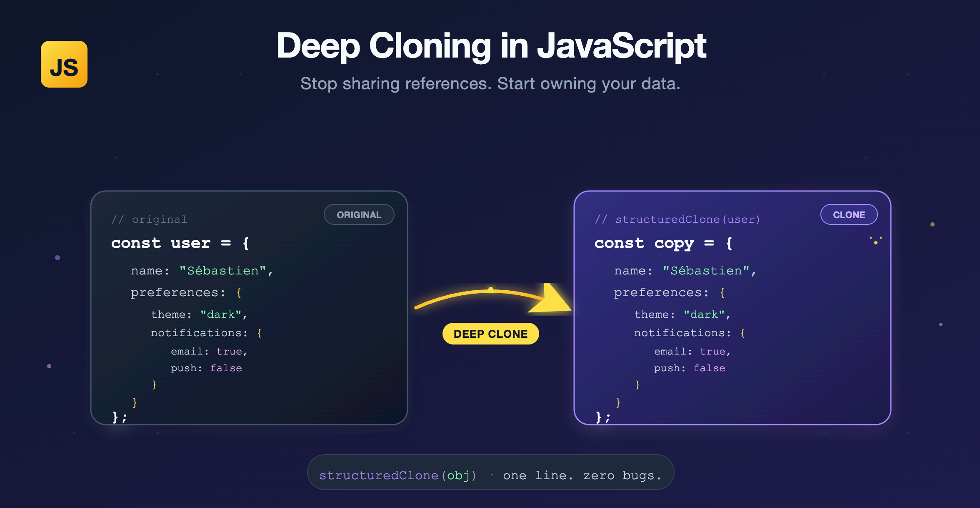
Task: Click "preferences: {" in the original card
Action: pos(186,293)
